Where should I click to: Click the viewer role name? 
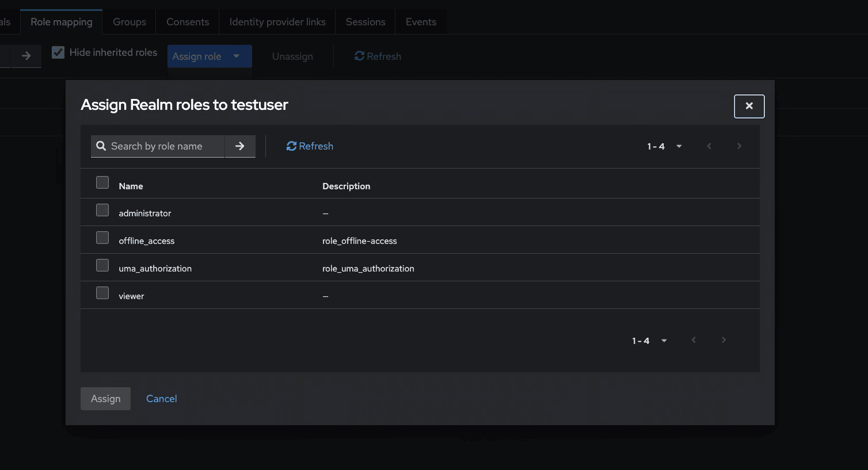pyautogui.click(x=131, y=296)
